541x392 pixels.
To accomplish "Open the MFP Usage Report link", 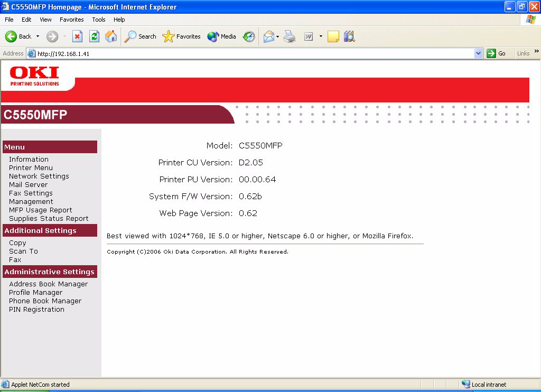I will click(40, 210).
